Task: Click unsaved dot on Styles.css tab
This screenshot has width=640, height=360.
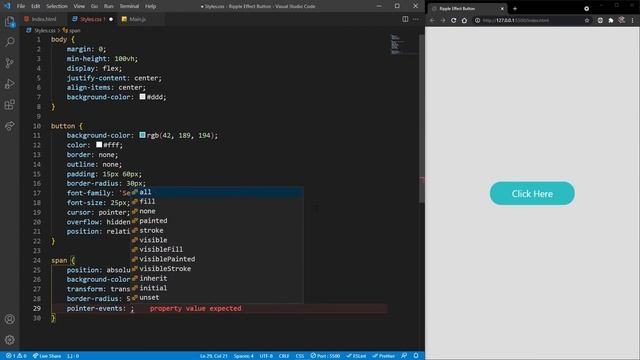Action: 111,19
